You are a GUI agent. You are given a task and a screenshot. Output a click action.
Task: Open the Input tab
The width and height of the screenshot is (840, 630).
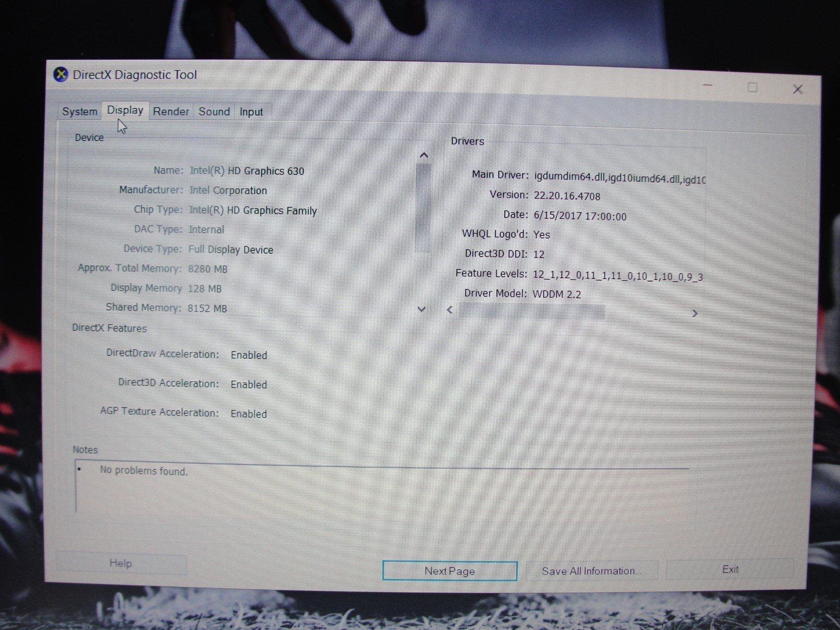point(251,112)
